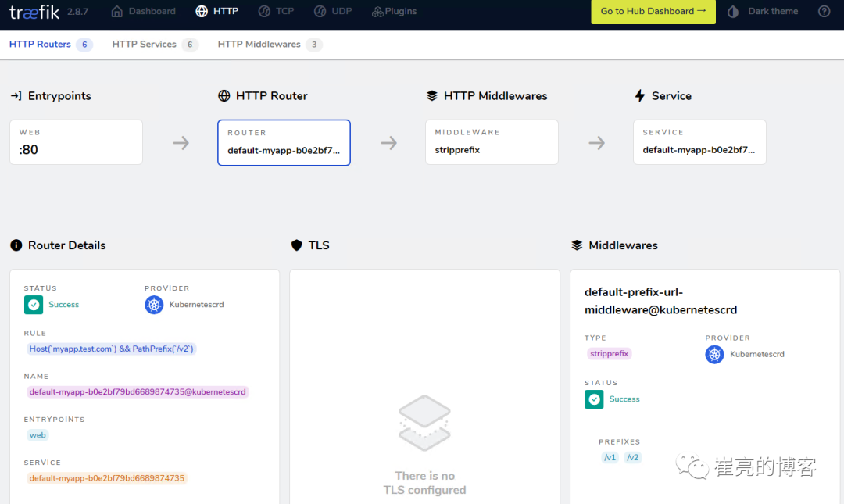Select the HTTP globe icon in navbar
Screen dimensions: 844x504
point(202,11)
